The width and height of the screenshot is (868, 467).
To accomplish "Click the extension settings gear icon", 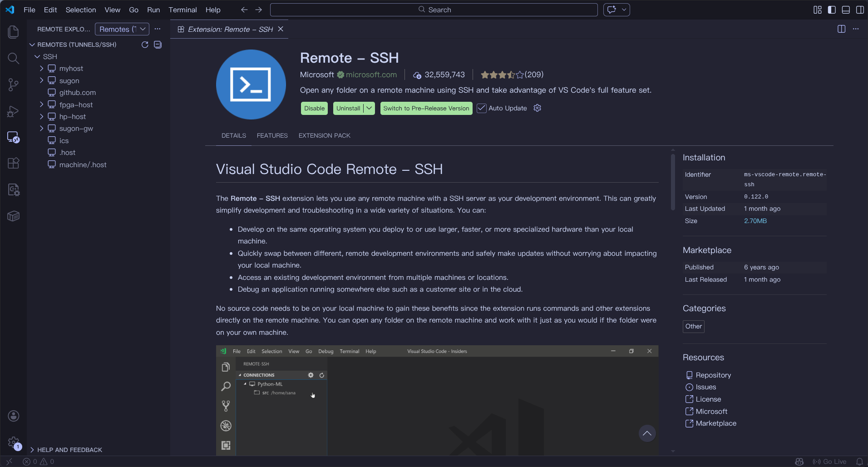I will point(538,108).
